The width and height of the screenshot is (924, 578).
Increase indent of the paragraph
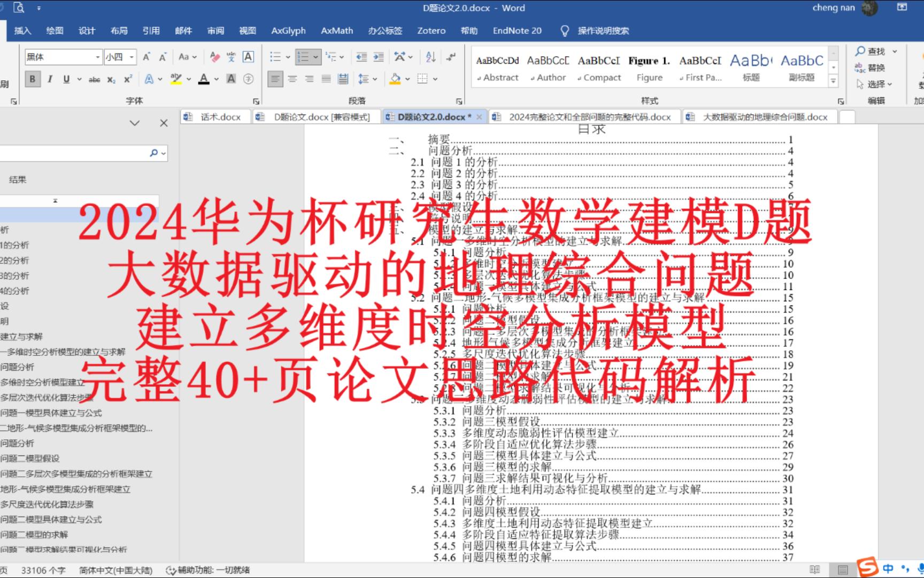coord(379,57)
